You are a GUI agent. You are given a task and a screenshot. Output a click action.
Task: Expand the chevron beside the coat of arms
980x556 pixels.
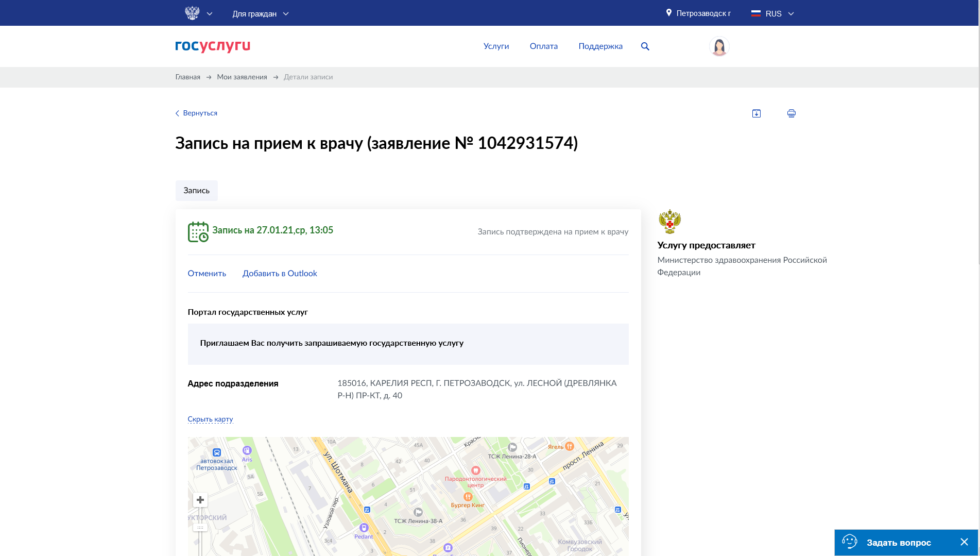click(210, 14)
